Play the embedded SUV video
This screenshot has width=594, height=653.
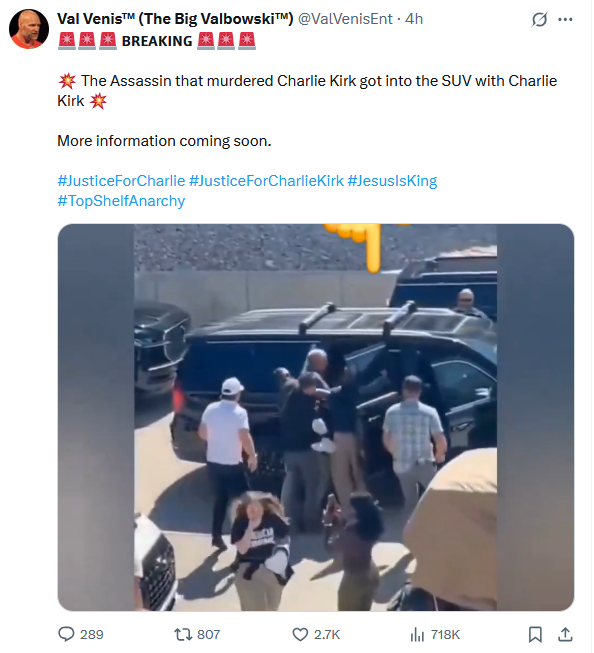tap(316, 417)
